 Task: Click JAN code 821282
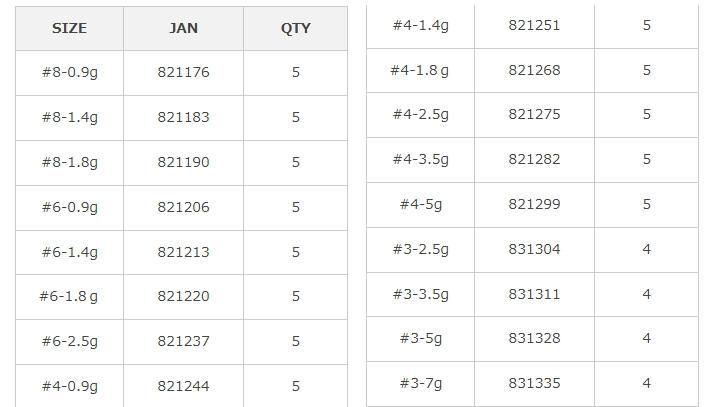coord(534,159)
